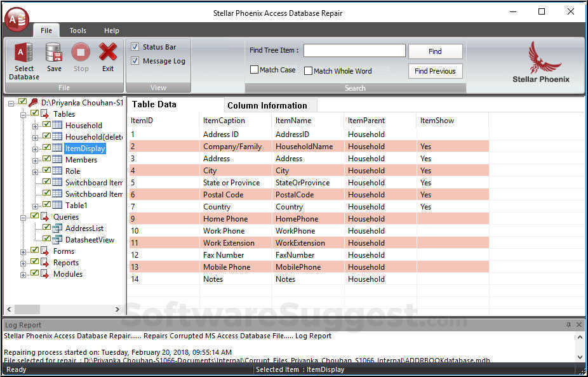Click the Modules folder icon in tree
This screenshot has height=377, width=588.
tap(45, 274)
